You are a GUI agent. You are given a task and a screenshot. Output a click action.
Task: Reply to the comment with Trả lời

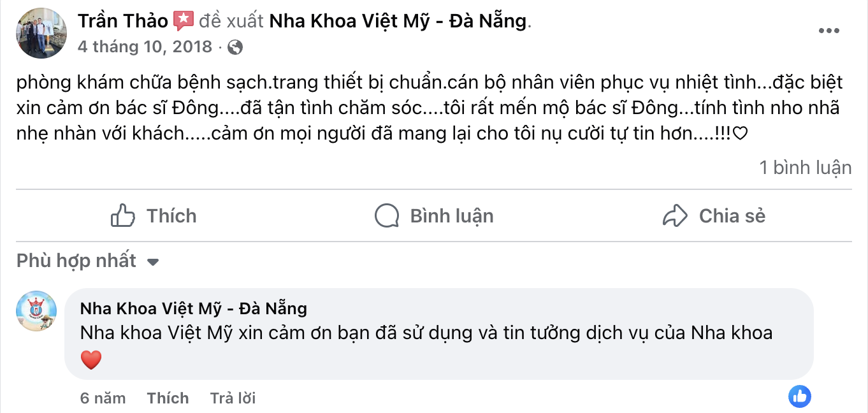point(232,398)
